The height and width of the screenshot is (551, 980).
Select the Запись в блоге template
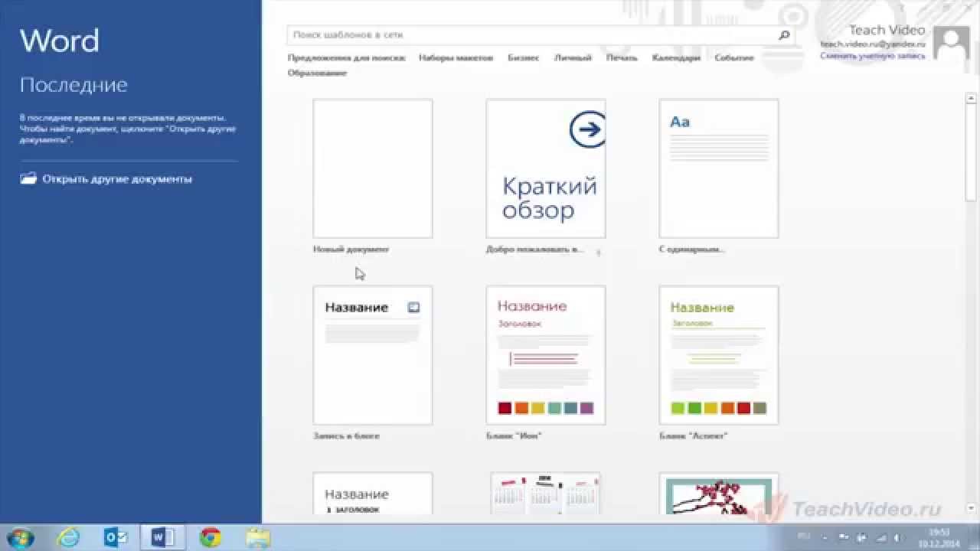[373, 355]
